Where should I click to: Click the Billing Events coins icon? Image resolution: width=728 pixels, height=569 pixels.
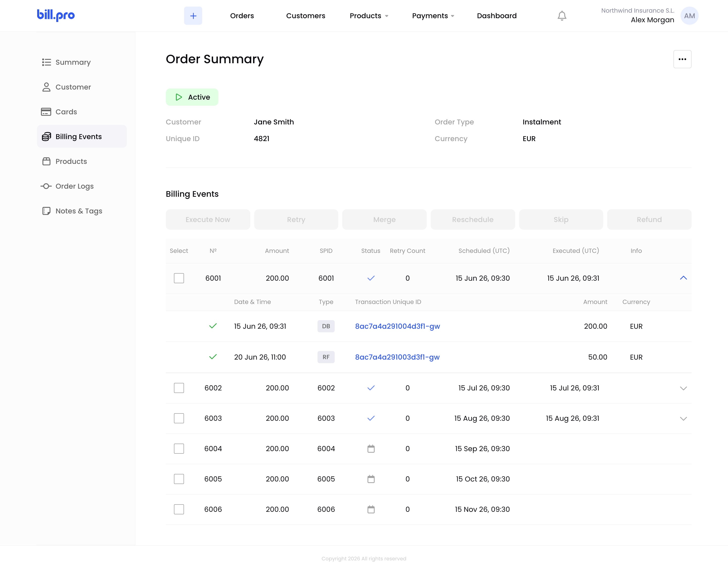click(46, 136)
